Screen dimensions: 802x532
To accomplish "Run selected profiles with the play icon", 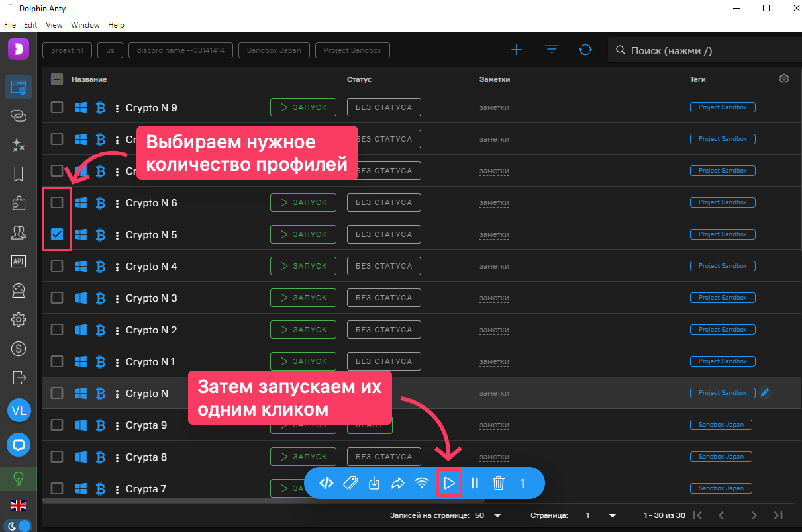I will [449, 483].
